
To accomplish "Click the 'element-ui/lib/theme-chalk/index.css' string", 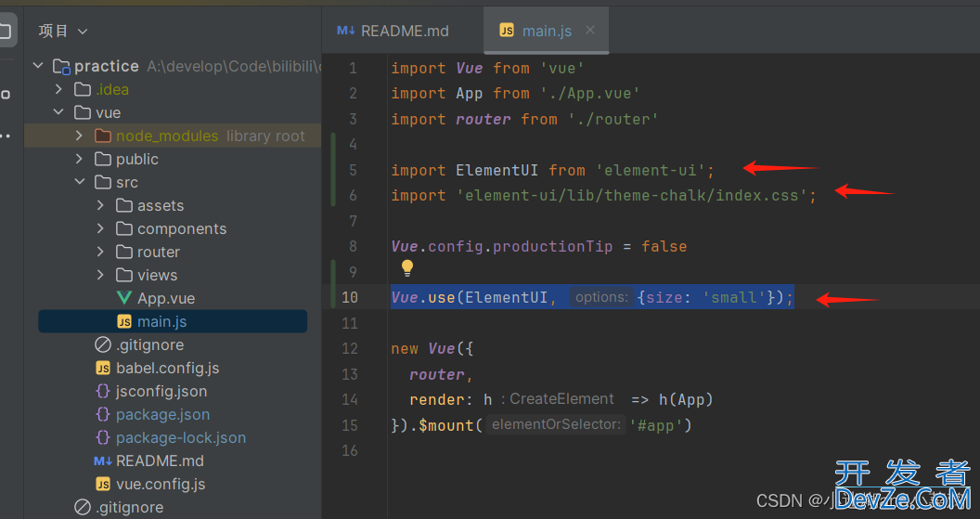I will pyautogui.click(x=632, y=196).
